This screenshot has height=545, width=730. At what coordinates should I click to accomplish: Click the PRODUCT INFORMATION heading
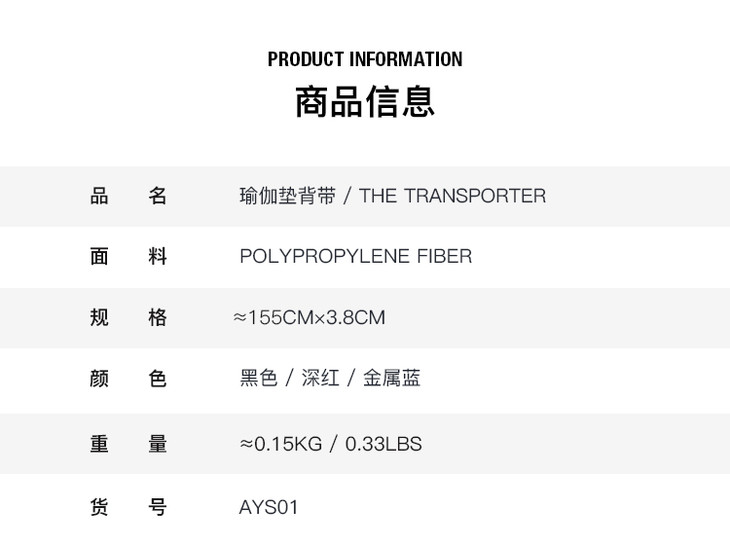click(x=365, y=59)
